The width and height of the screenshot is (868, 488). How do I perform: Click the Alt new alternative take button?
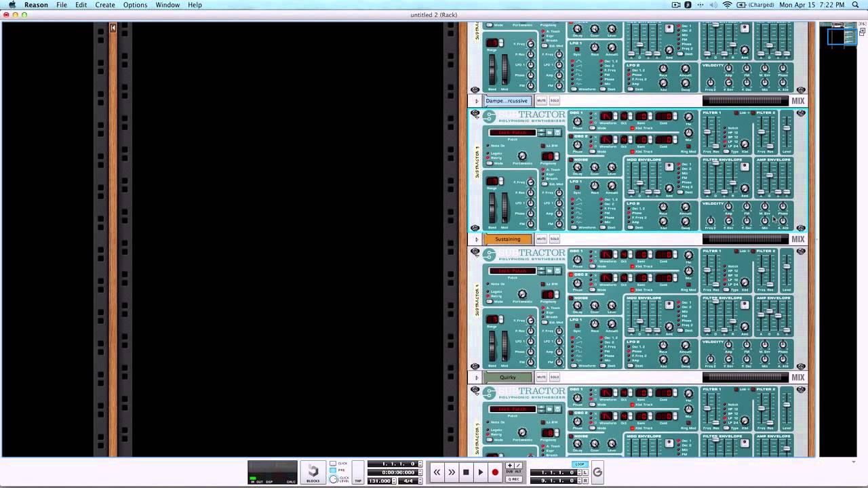tap(519, 466)
